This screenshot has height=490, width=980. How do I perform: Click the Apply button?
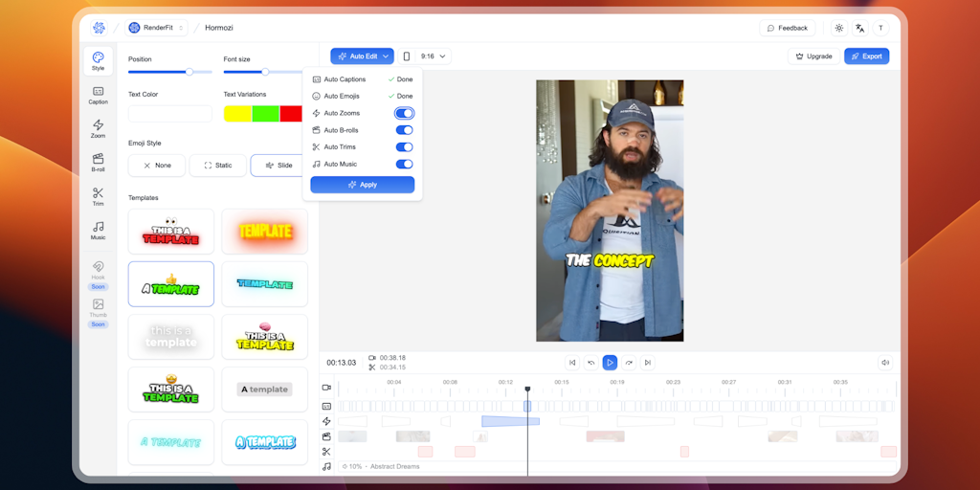click(x=363, y=185)
